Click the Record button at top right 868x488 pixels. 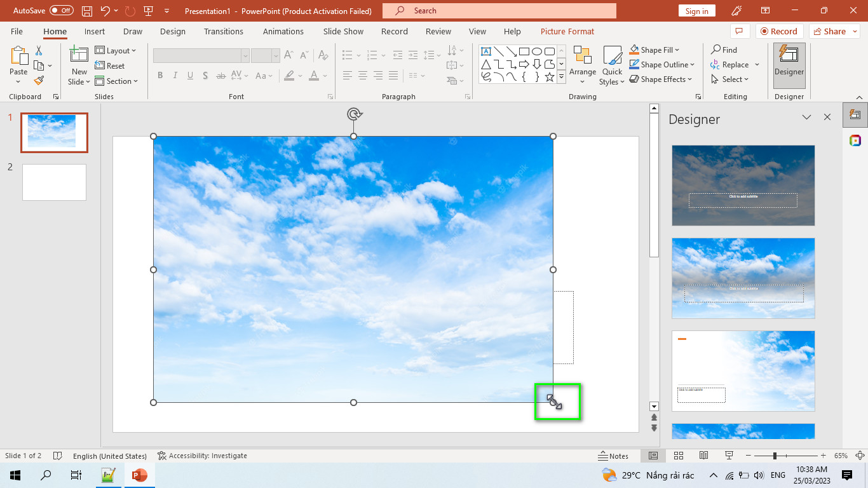(x=780, y=31)
